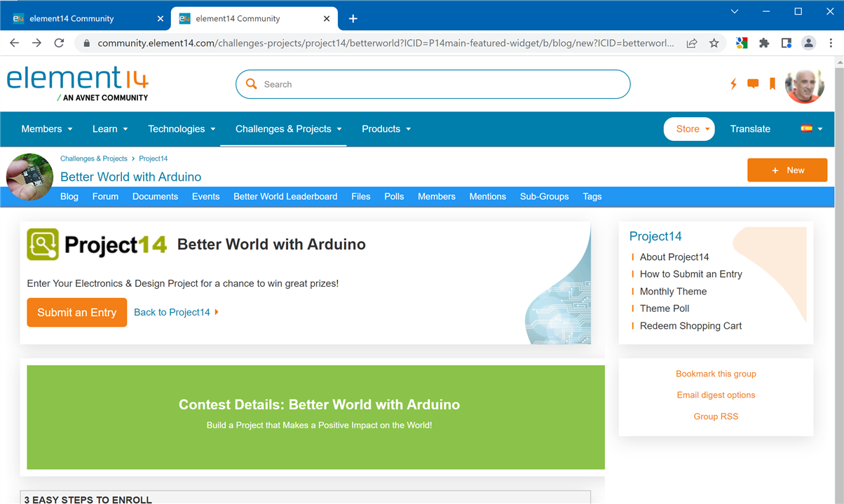Open How to Submit an Entry link
Viewport: 844px width, 504px height.
(691, 274)
